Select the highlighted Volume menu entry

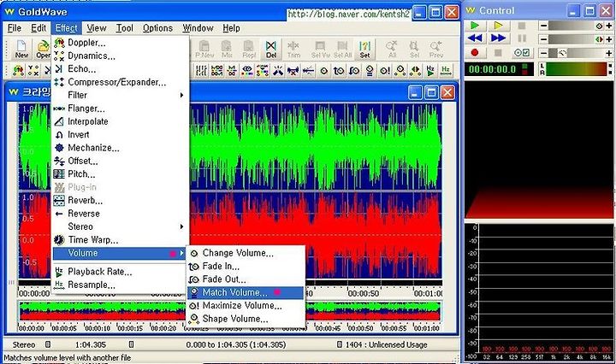120,253
